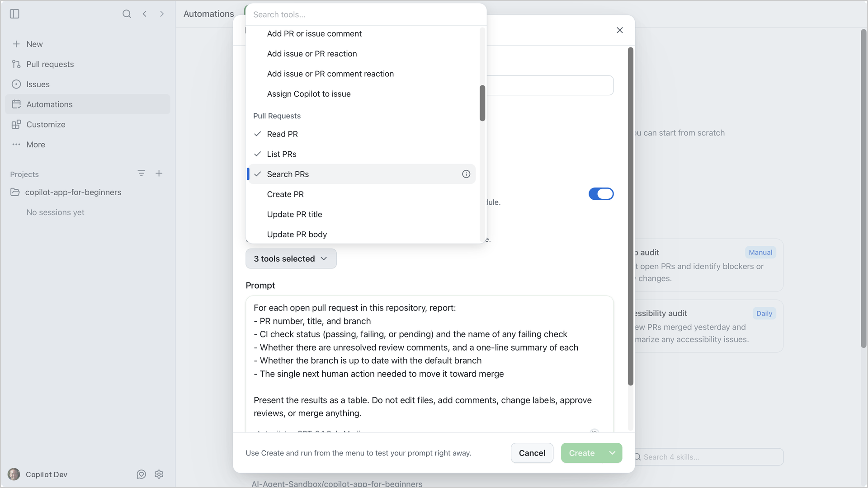The image size is (868, 488).
Task: Click the Pull Requests group heading
Action: coord(277,116)
